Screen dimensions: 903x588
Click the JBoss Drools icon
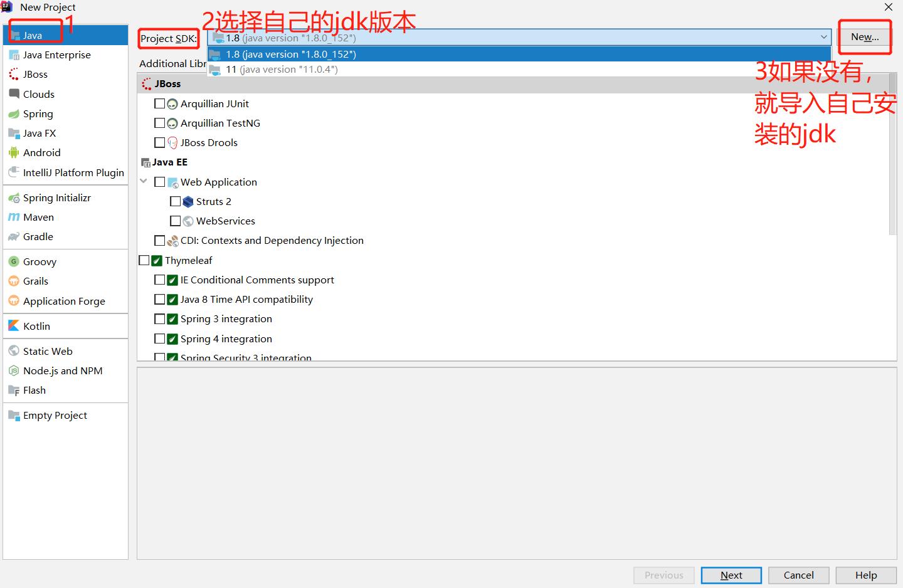tap(172, 143)
